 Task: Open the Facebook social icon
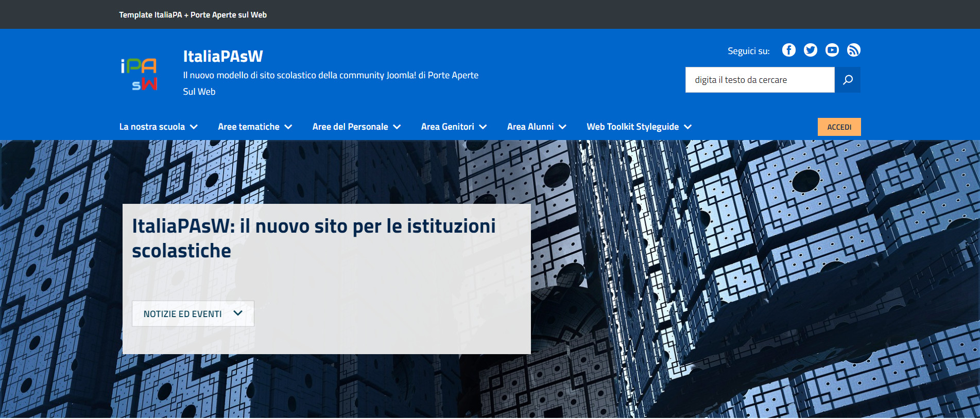(x=788, y=50)
